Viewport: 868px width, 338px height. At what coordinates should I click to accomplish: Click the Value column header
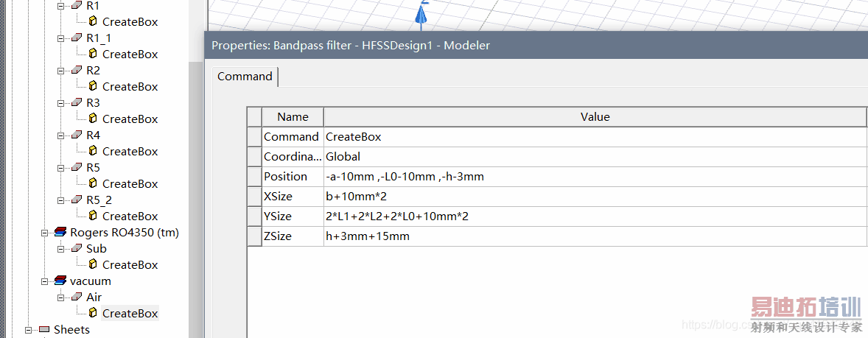(x=595, y=117)
